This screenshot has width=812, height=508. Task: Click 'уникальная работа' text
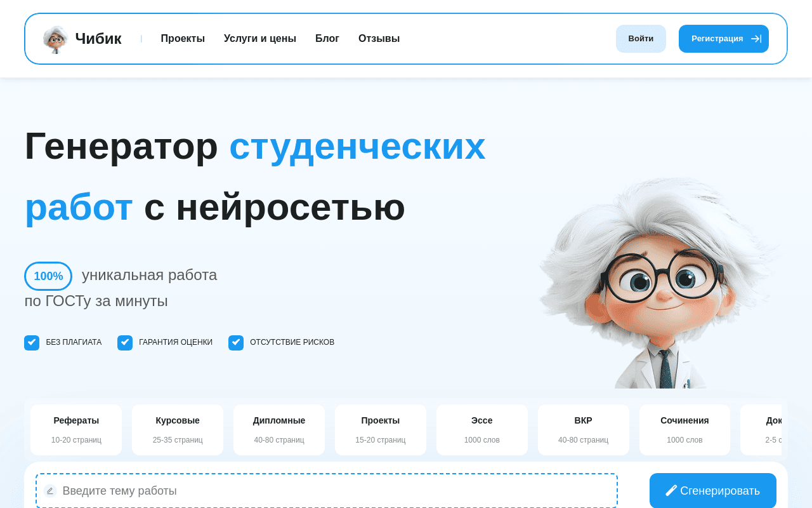click(x=149, y=275)
